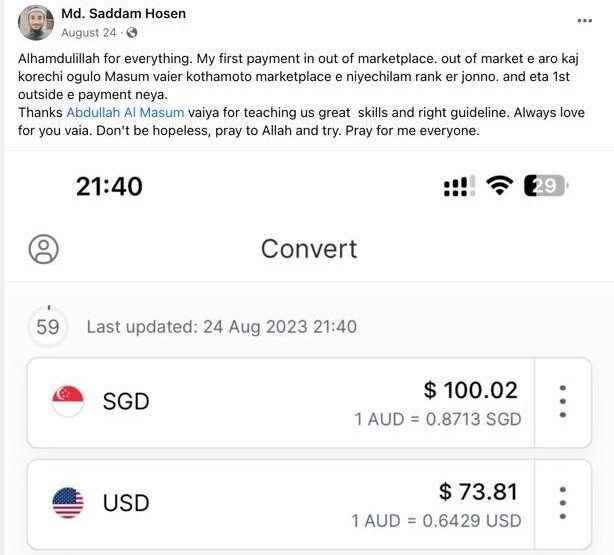Tap the cellular signal bars icon
This screenshot has height=555, width=614.
(458, 186)
